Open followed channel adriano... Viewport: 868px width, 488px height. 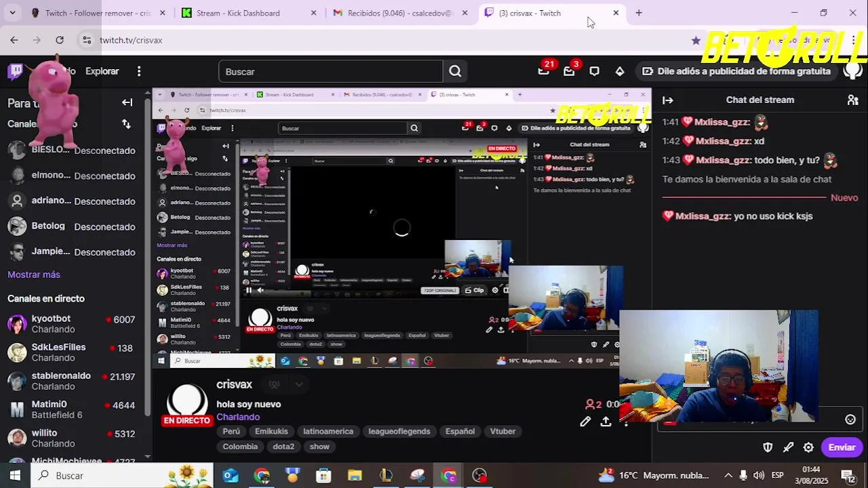[x=71, y=201]
